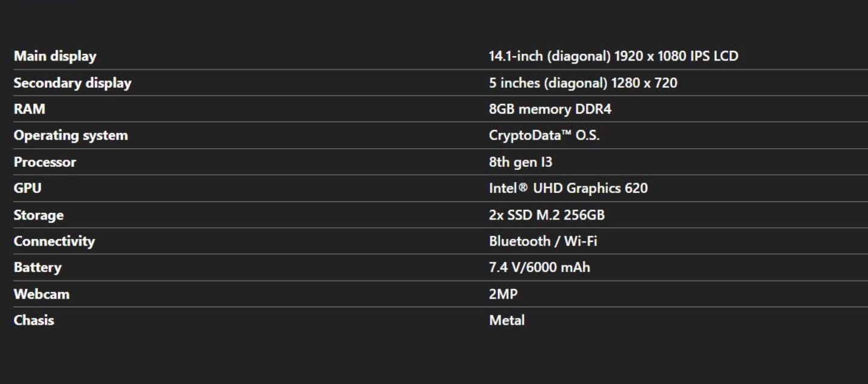
Task: Select the "7.4 V/6000 mAh" value
Action: 540,267
